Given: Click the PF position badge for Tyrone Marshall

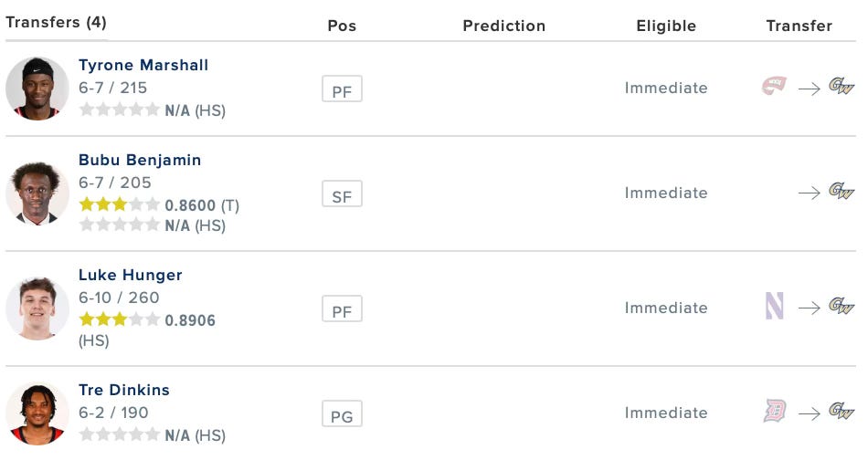Looking at the screenshot, I should (x=342, y=89).
